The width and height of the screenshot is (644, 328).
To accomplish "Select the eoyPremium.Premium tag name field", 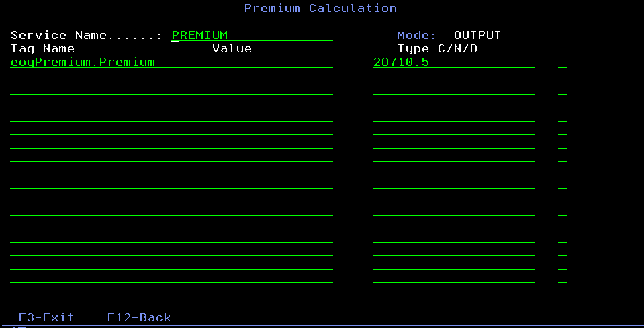I will click(171, 62).
